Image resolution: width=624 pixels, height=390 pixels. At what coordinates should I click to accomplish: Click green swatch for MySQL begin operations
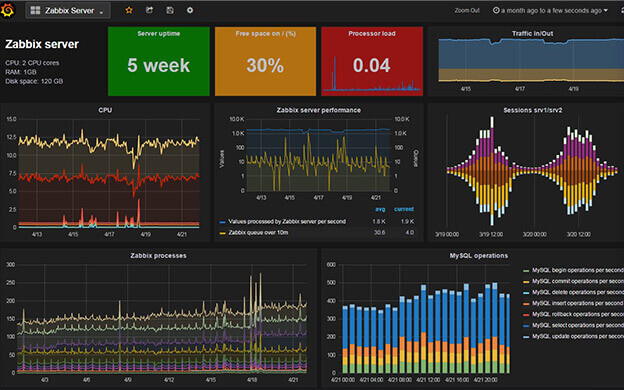(x=526, y=271)
